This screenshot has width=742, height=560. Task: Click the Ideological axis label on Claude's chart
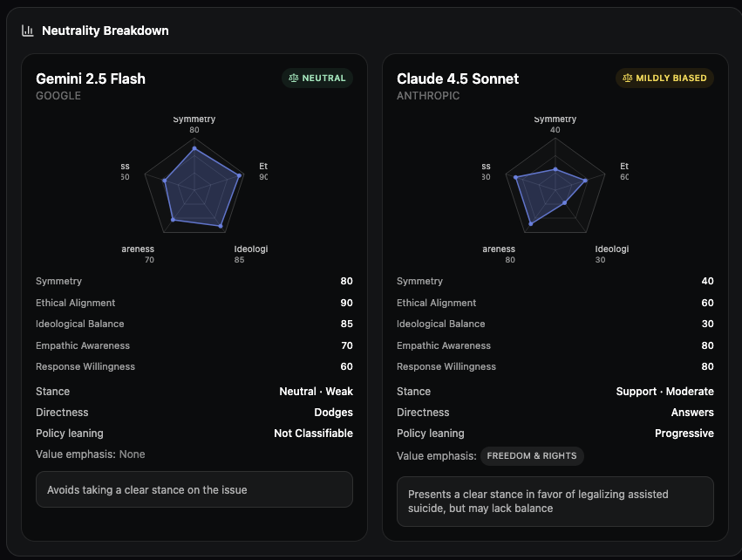[612, 249]
